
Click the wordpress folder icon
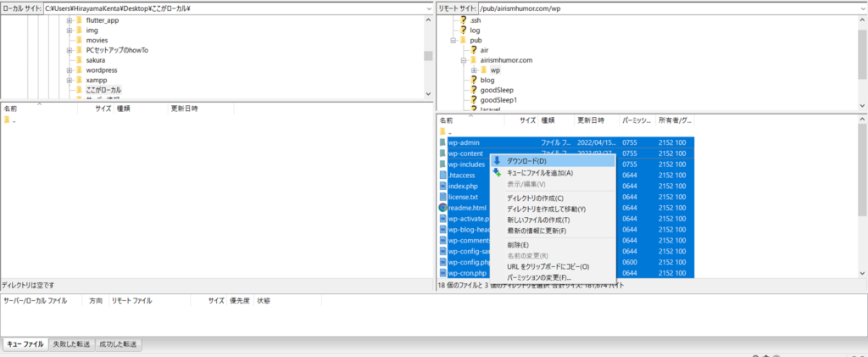coord(79,70)
